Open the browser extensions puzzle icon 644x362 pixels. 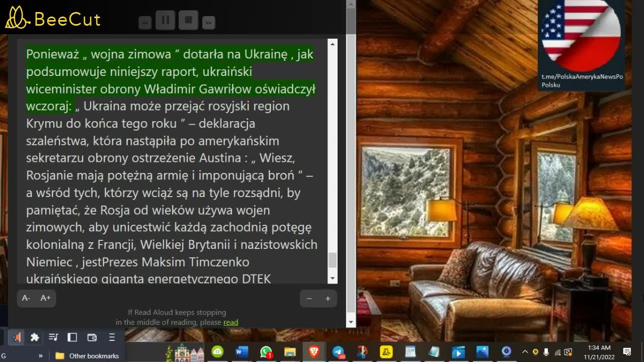35,337
